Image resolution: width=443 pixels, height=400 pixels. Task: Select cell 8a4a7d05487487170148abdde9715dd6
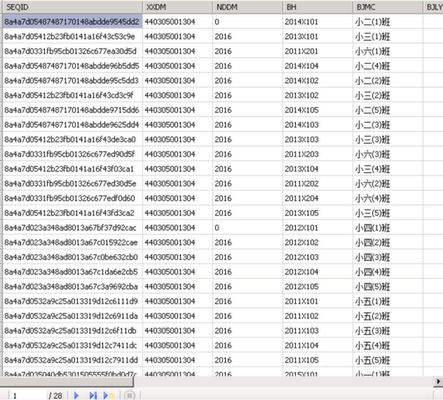click(x=73, y=110)
